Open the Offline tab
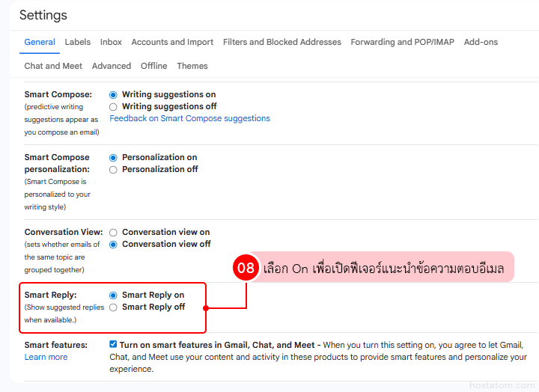 click(x=153, y=66)
